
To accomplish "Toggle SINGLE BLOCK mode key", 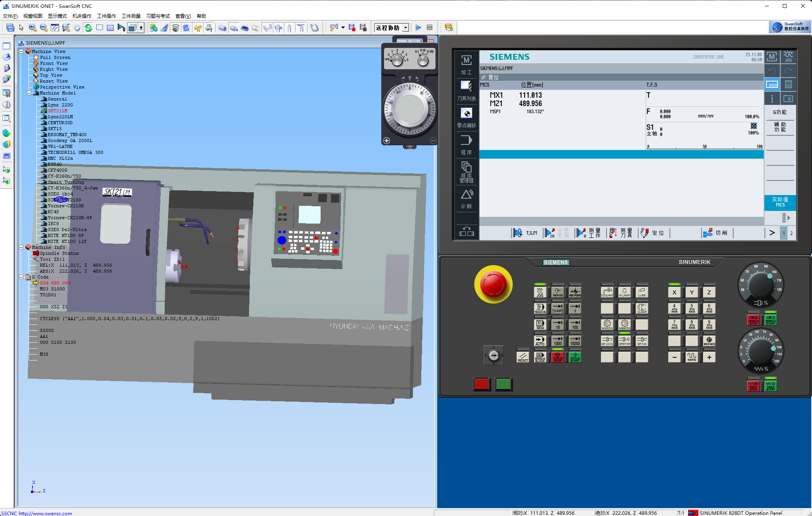I will (540, 357).
